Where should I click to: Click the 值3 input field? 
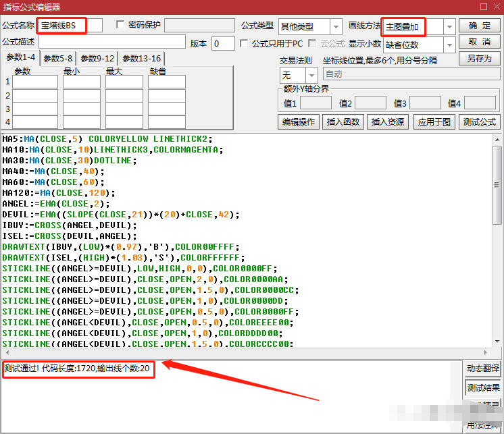(x=425, y=103)
